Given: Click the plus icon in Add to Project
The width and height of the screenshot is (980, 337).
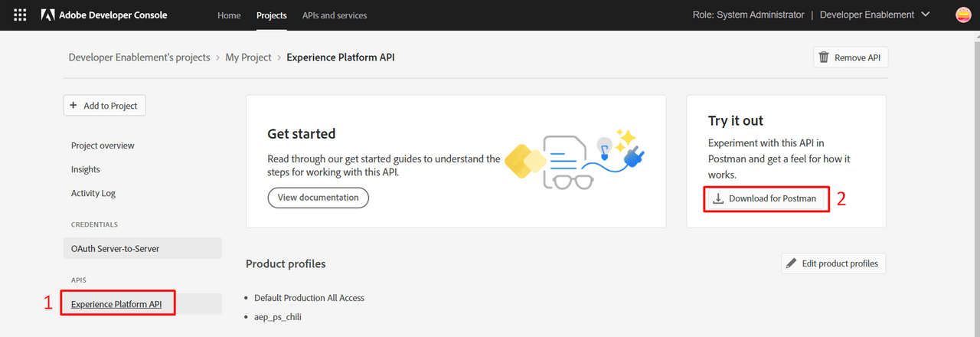Looking at the screenshot, I should [73, 106].
